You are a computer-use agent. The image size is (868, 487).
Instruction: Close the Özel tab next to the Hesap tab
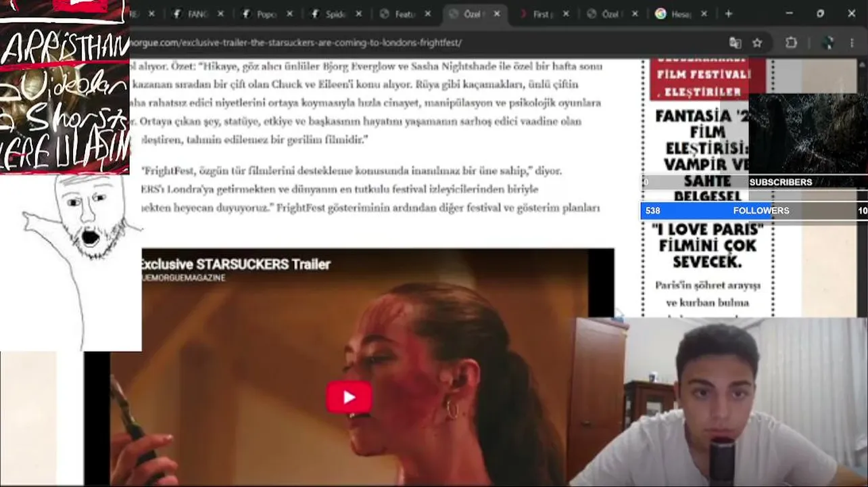[635, 14]
